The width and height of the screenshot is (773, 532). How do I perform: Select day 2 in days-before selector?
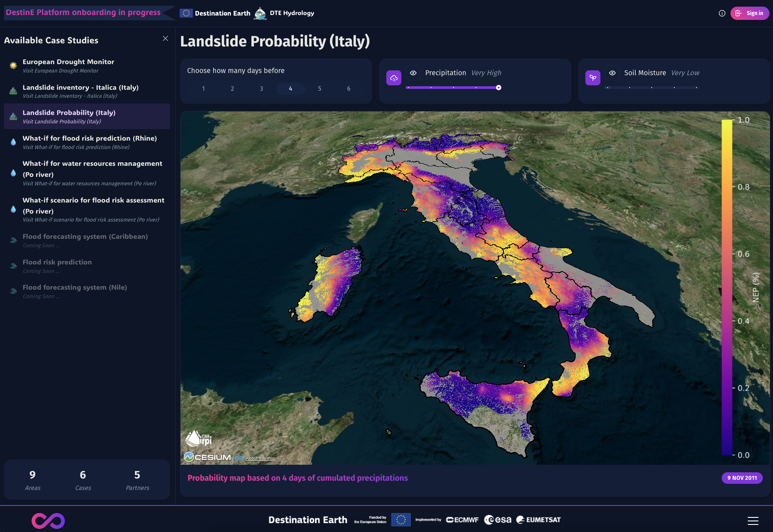point(232,88)
